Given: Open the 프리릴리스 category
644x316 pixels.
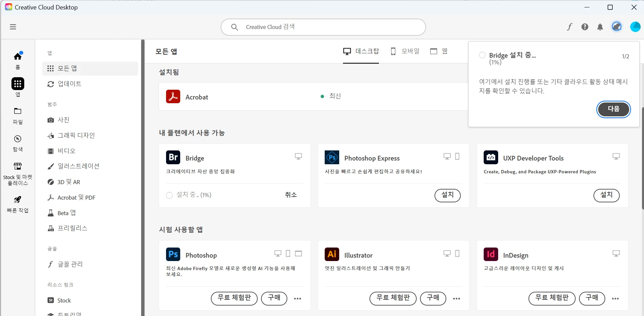Looking at the screenshot, I should 90,228.
